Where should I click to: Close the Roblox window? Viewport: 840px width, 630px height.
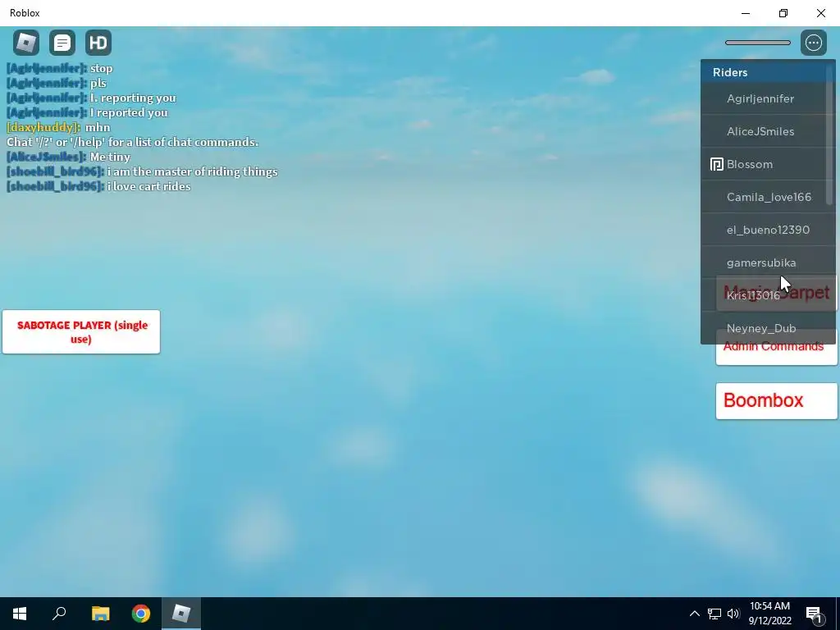pyautogui.click(x=820, y=13)
